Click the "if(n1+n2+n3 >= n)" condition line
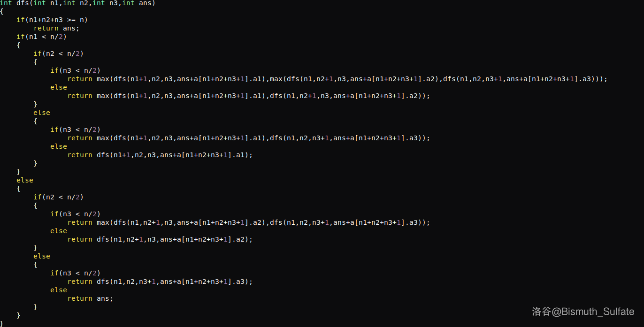This screenshot has height=327, width=644. [x=52, y=20]
